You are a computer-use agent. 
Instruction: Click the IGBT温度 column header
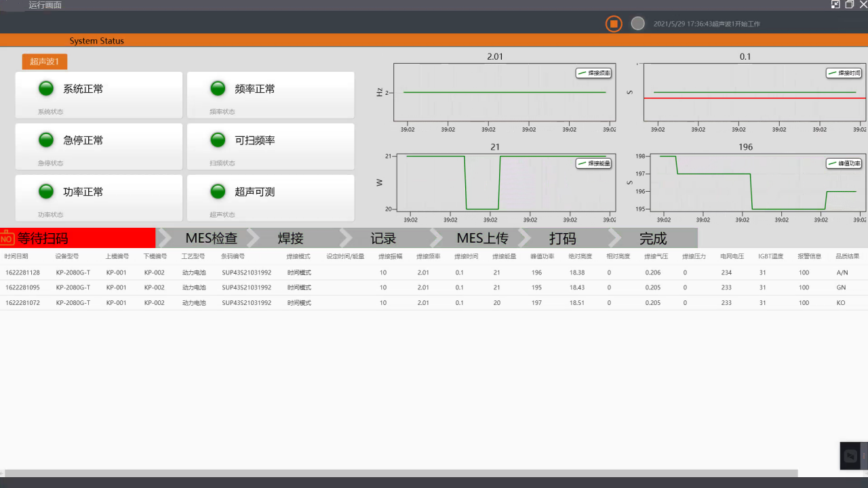click(771, 257)
